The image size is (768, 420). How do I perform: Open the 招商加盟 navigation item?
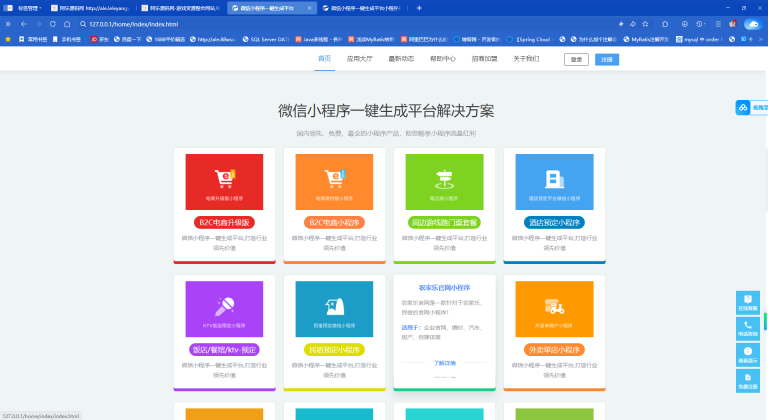pos(484,59)
